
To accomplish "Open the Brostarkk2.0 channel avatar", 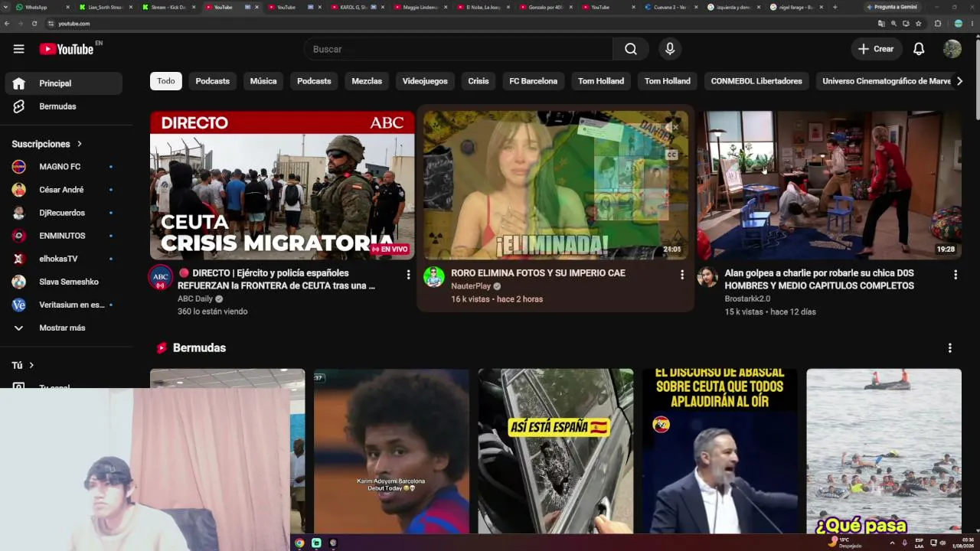I will pos(707,277).
